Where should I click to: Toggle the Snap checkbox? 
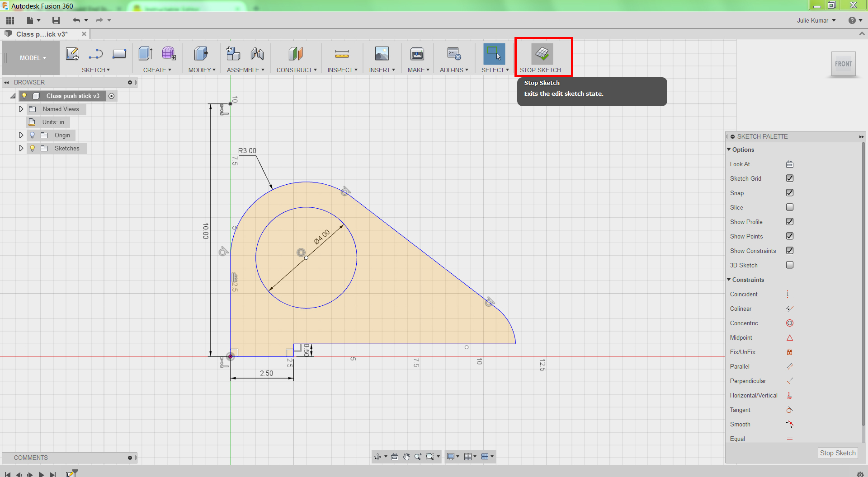coord(790,193)
